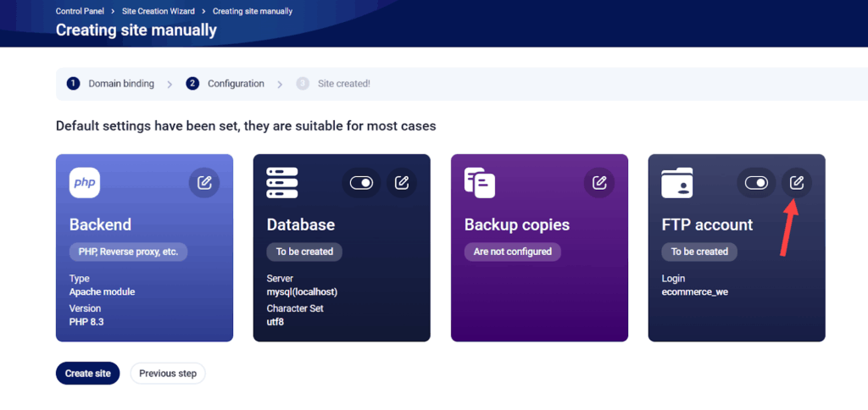Click the PHP logo icon

[84, 182]
